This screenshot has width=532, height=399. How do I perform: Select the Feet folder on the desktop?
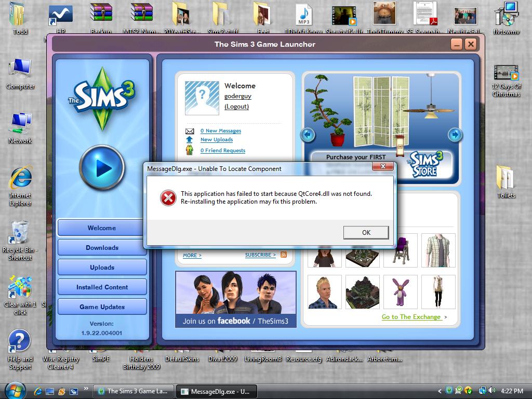point(263,18)
